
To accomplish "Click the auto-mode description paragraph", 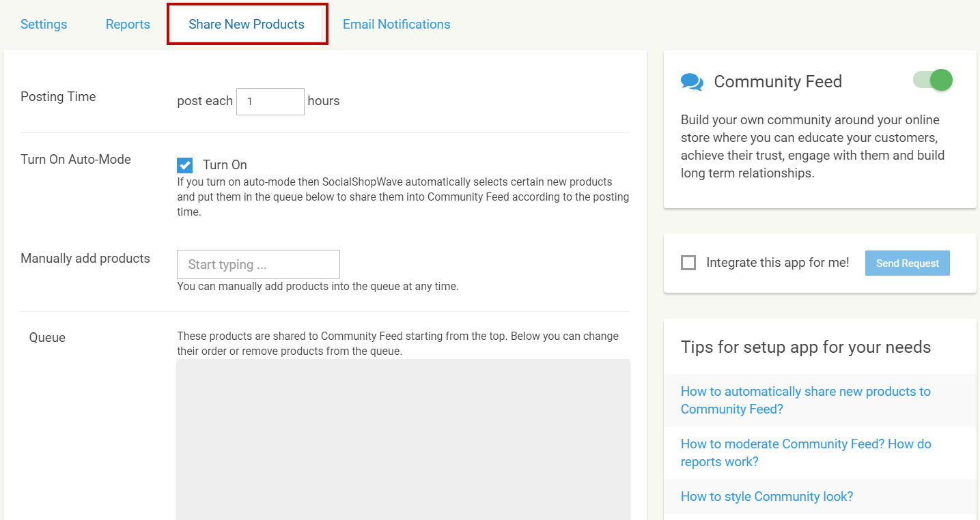I will (x=403, y=197).
